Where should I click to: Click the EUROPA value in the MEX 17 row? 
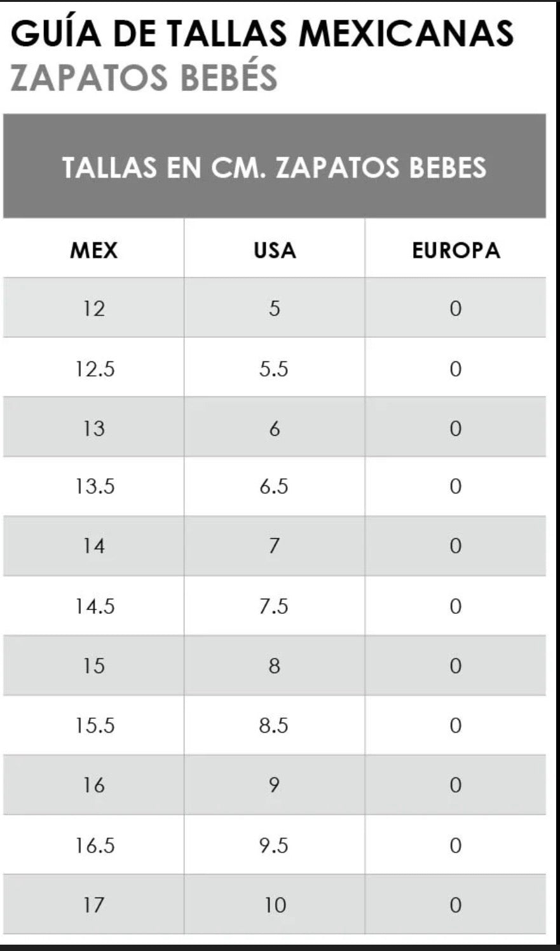coord(455,905)
